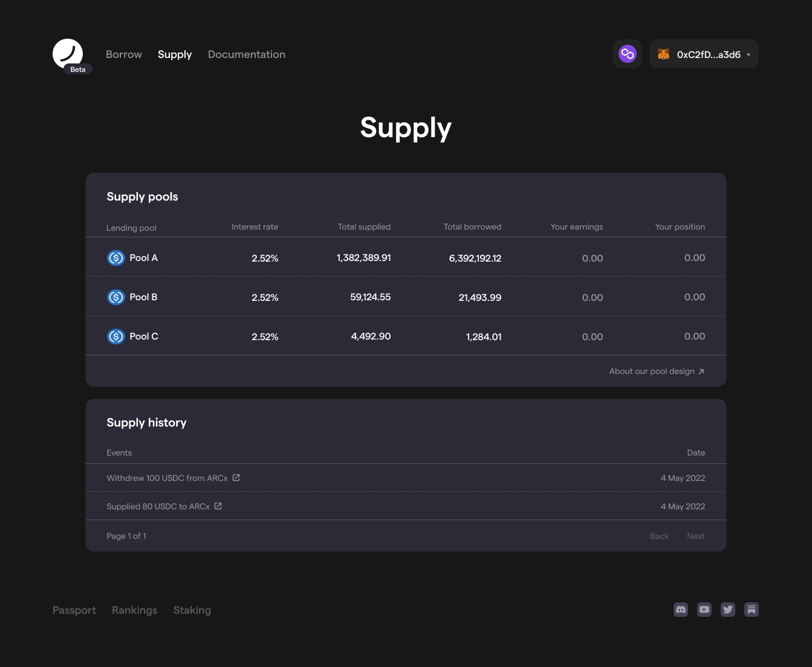Click the MetaMask fox icon
This screenshot has width=812, height=667.
(663, 54)
